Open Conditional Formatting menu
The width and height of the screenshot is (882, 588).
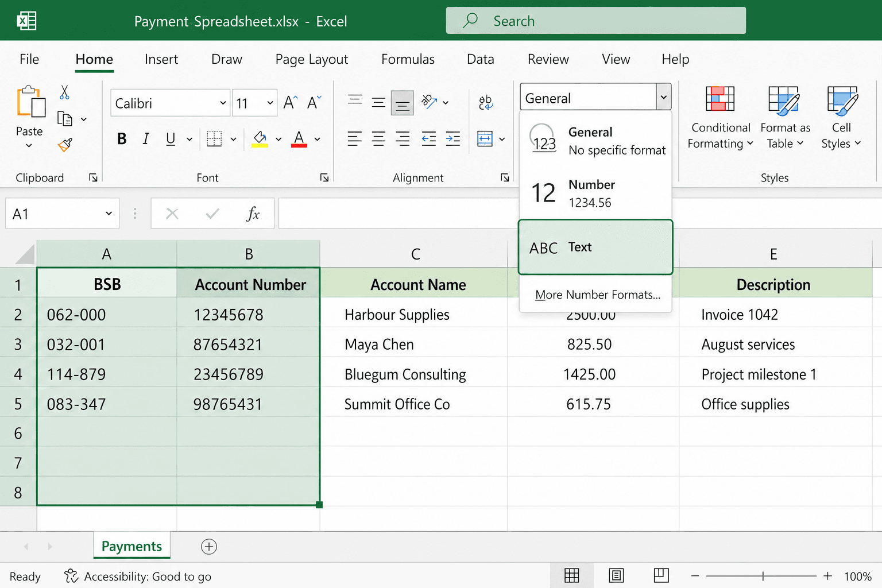tap(721, 118)
